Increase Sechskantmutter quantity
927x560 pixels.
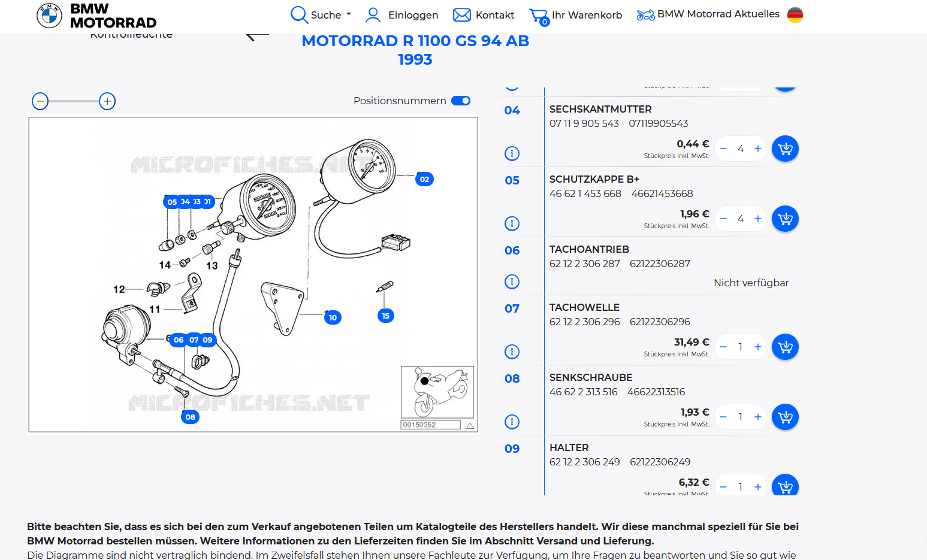[x=758, y=149]
